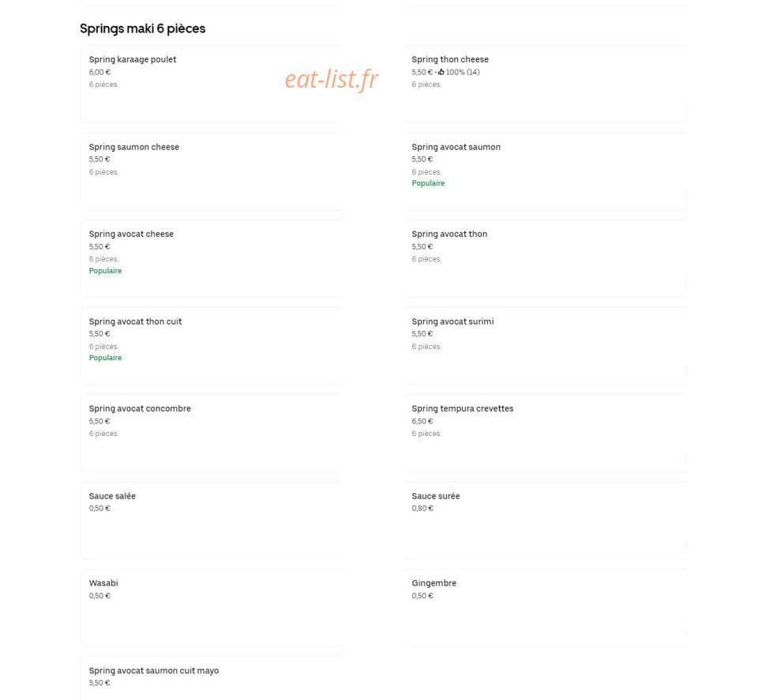Select Spring avocat surimi item
Viewport: 781px width, 700px height.
coord(545,346)
